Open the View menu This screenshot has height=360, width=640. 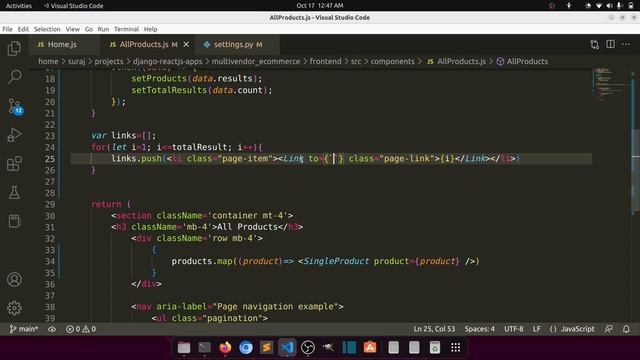(73, 29)
